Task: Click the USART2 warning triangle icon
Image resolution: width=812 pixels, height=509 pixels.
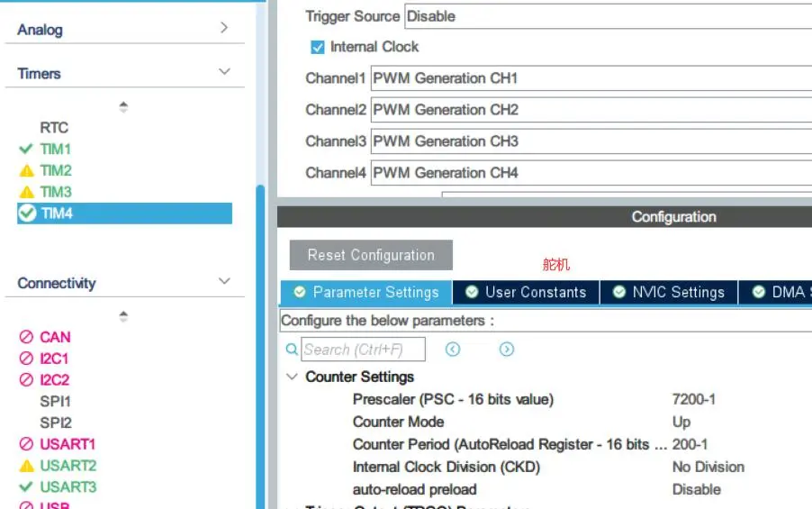Action: click(x=26, y=466)
